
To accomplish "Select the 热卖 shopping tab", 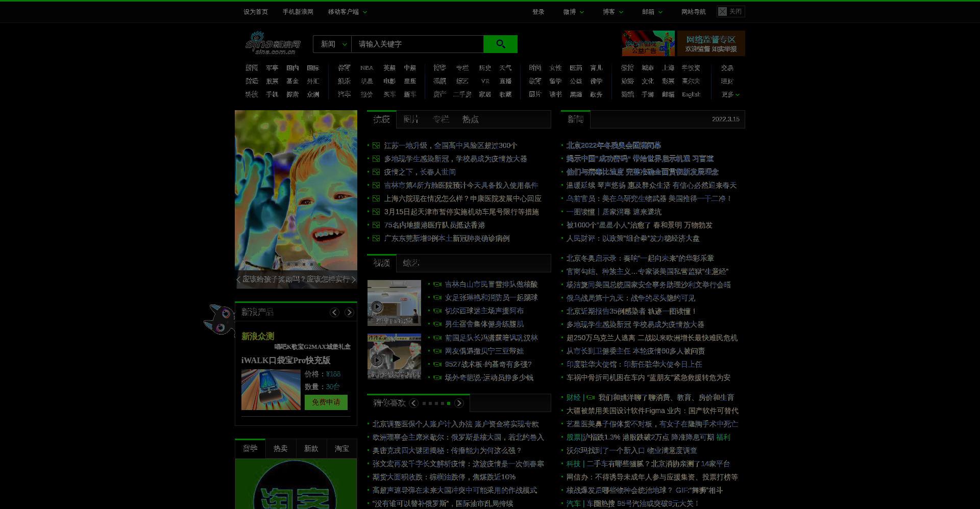I will [x=280, y=448].
